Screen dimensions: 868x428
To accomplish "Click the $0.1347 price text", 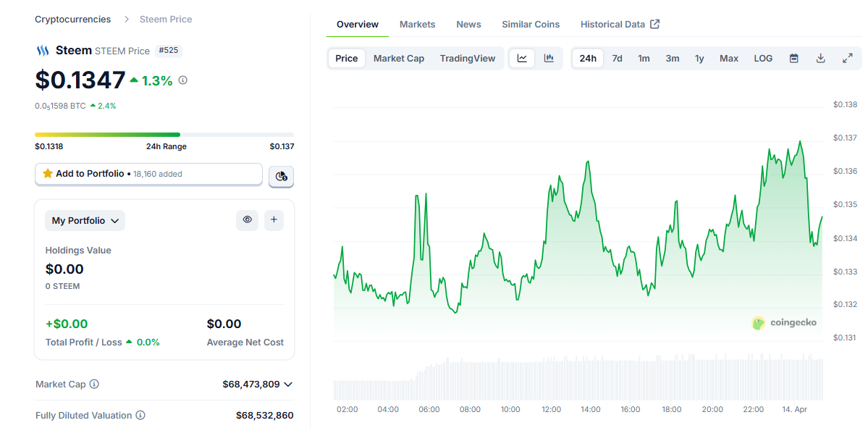I will tap(80, 80).
